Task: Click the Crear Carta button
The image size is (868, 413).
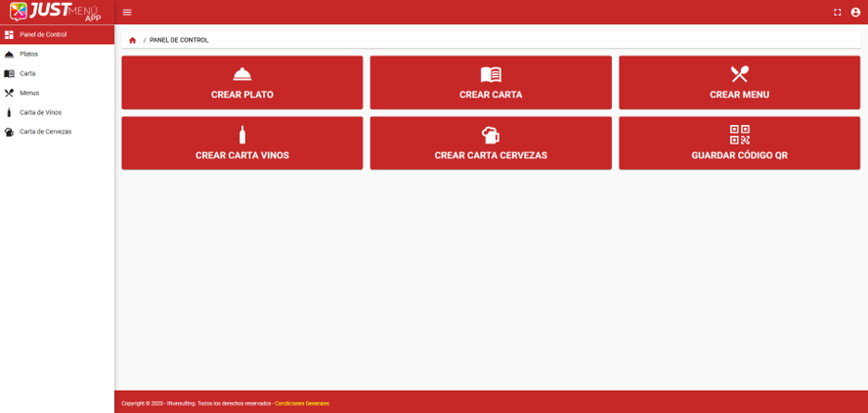Action: [491, 82]
